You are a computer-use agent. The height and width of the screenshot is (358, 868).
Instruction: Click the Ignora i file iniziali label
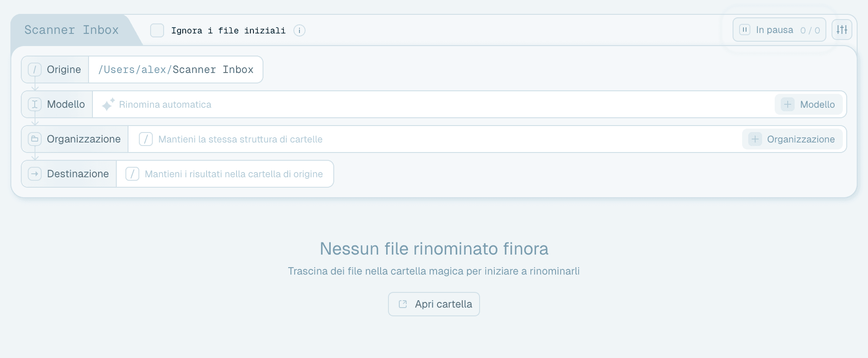[228, 30]
